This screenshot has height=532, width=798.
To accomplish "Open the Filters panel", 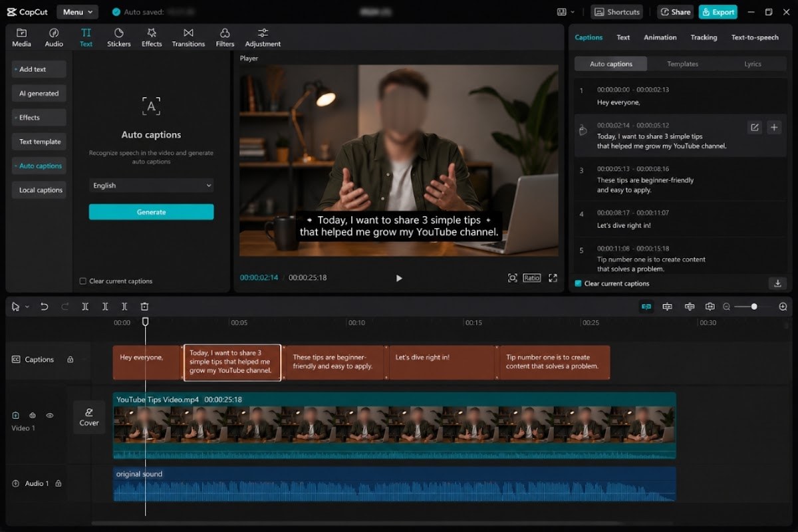I will pyautogui.click(x=225, y=37).
